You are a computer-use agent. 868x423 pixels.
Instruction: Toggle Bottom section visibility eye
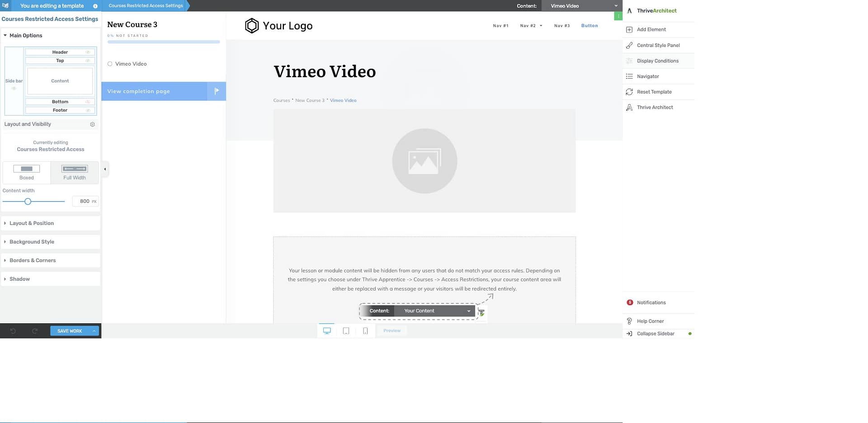[x=88, y=102]
